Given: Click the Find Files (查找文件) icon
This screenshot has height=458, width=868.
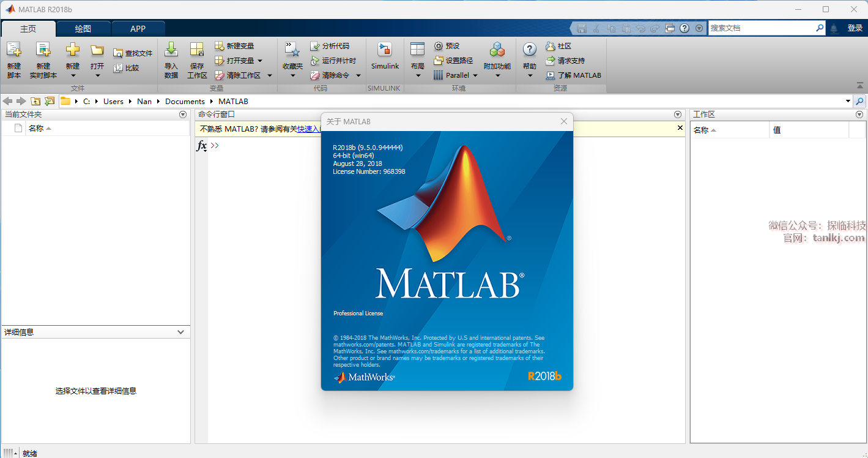Looking at the screenshot, I should [118, 53].
